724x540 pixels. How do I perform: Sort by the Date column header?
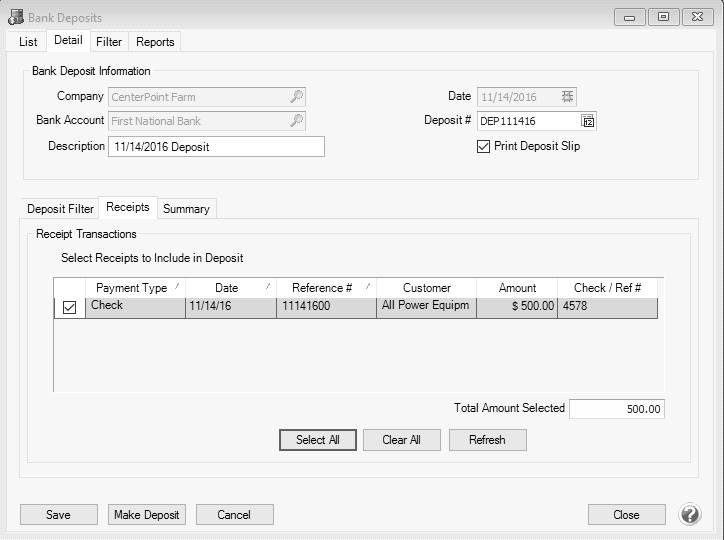click(227, 288)
